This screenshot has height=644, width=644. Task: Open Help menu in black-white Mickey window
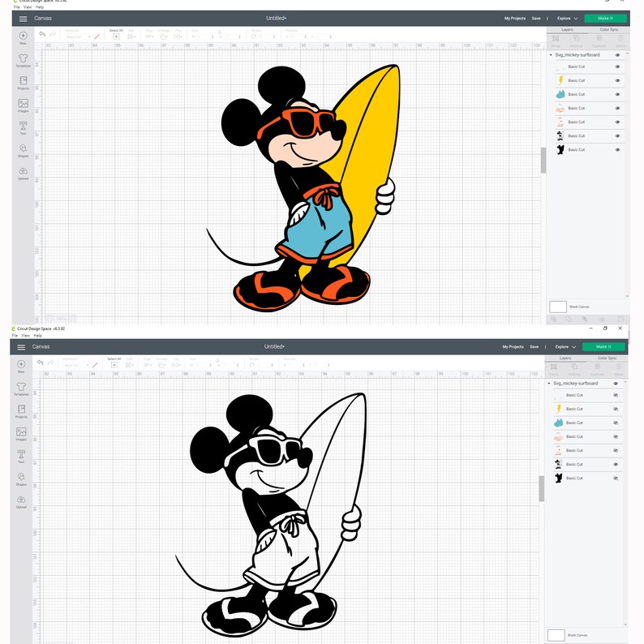38,336
